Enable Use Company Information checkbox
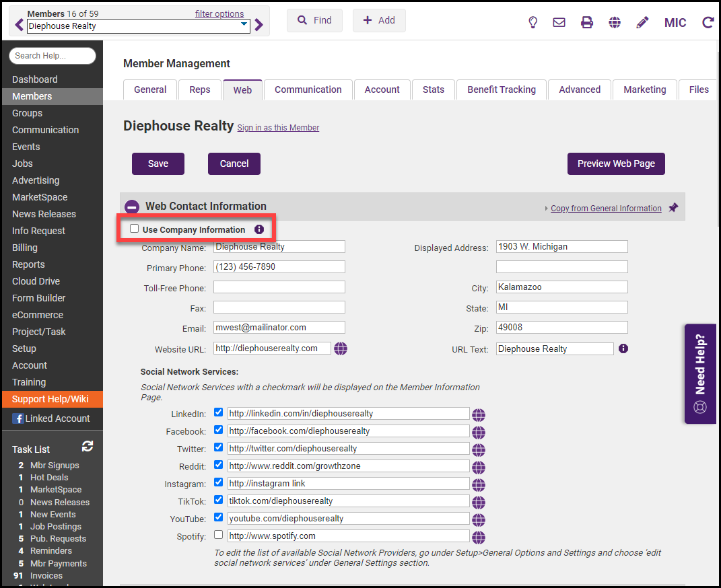Image resolution: width=721 pixels, height=588 pixels. point(135,229)
